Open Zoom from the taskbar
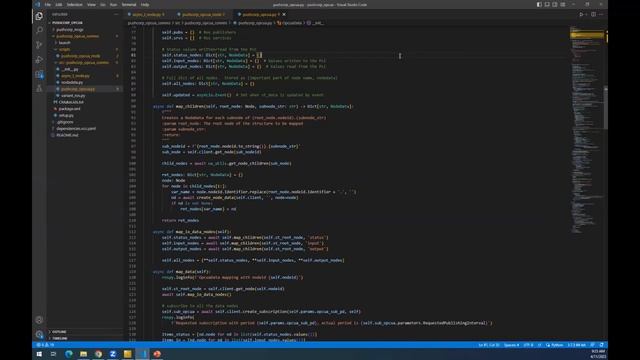Viewport: 640px width, 360px height. (113, 354)
